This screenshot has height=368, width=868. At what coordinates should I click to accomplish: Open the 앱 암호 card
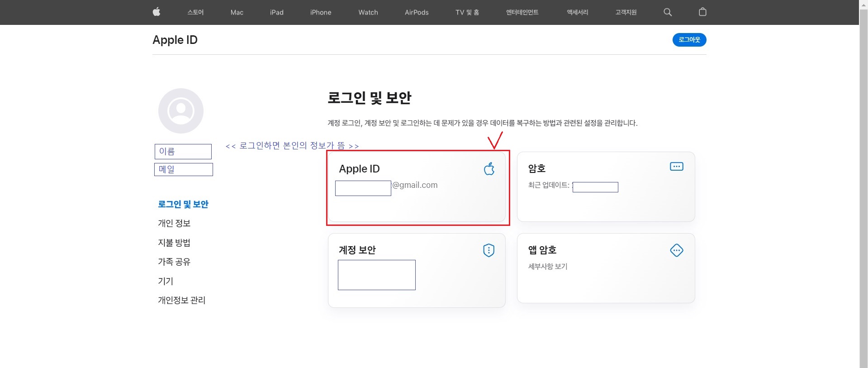[x=606, y=268]
